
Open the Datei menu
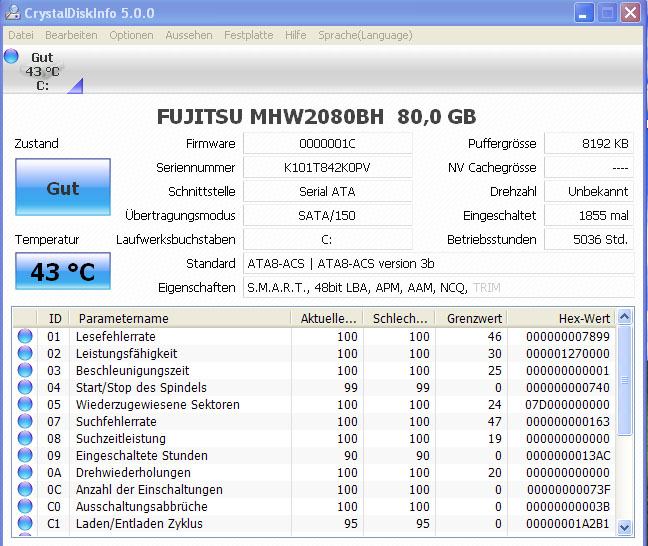pos(21,35)
